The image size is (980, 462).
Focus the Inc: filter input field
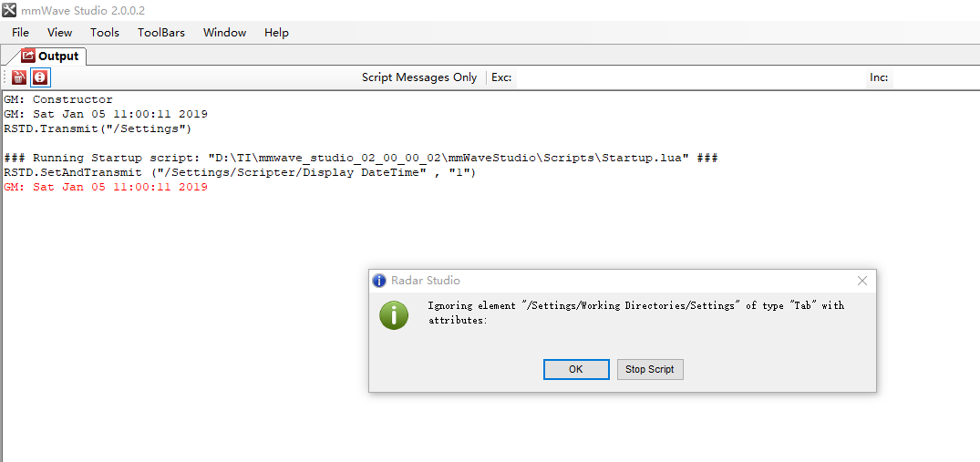click(x=935, y=78)
